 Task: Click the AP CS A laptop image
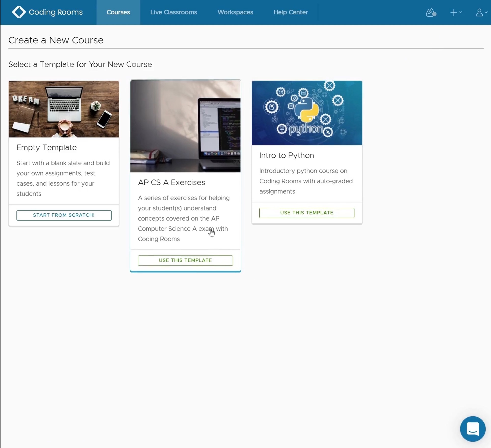[185, 126]
